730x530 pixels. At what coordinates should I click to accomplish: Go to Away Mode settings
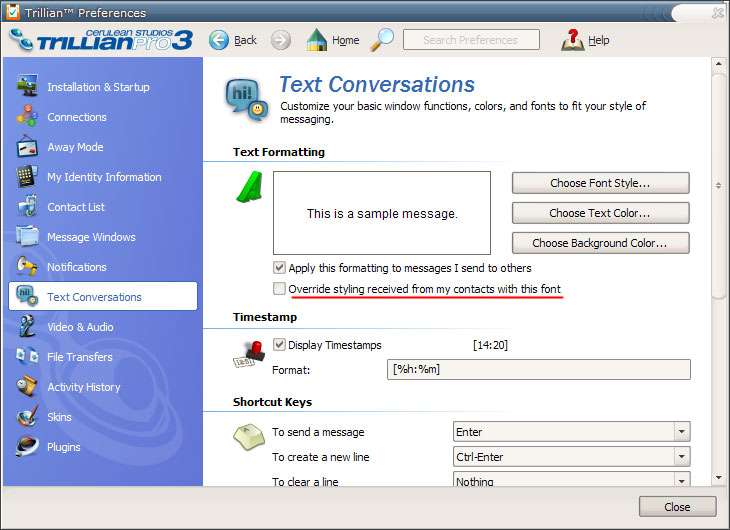click(75, 147)
